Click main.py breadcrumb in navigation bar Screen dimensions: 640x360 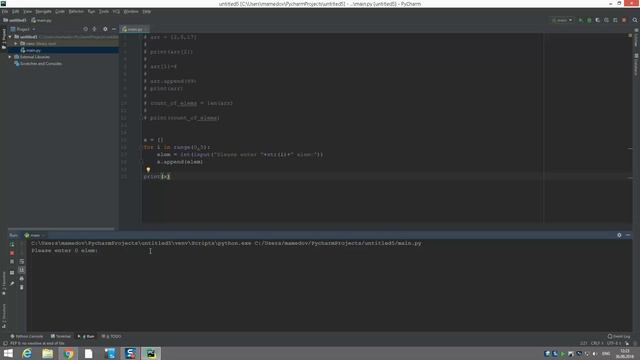(42, 20)
